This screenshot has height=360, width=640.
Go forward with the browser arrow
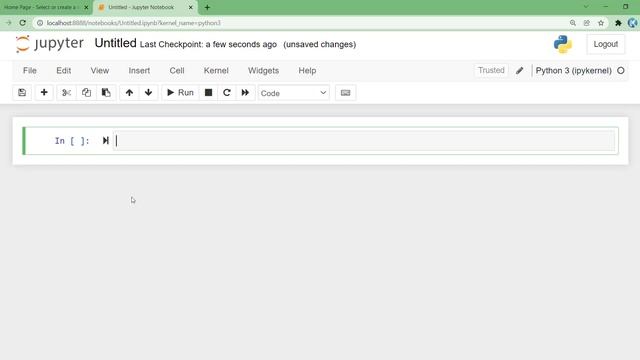9,23
